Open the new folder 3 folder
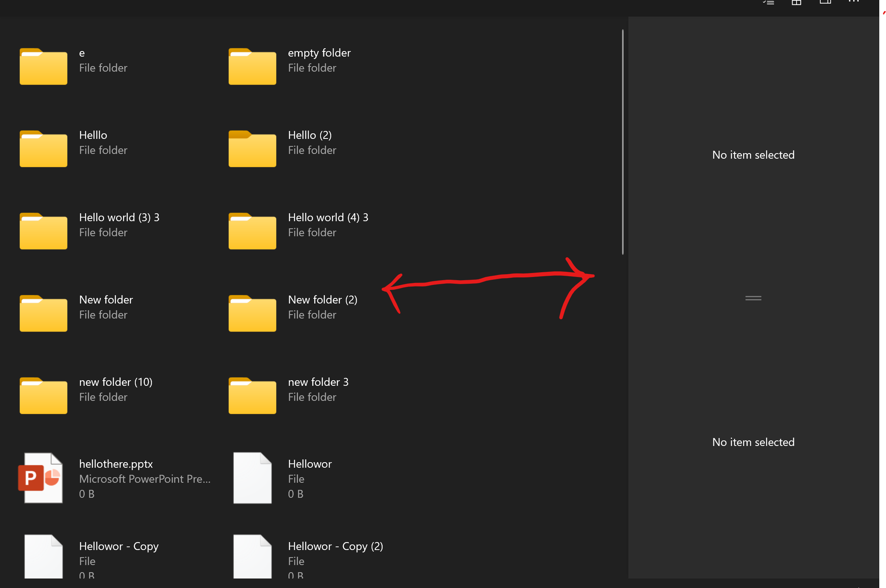The width and height of the screenshot is (886, 588). coord(252,395)
